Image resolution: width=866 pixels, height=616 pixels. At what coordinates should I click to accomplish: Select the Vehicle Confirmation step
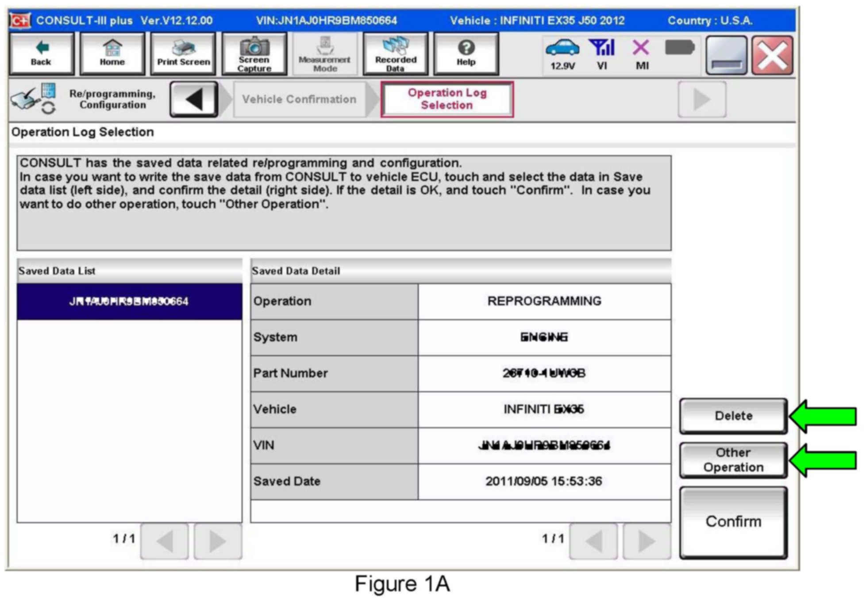pos(299,99)
